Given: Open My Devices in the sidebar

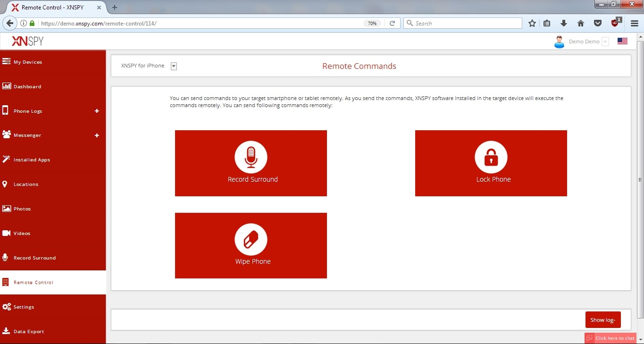Looking at the screenshot, I should [x=53, y=62].
